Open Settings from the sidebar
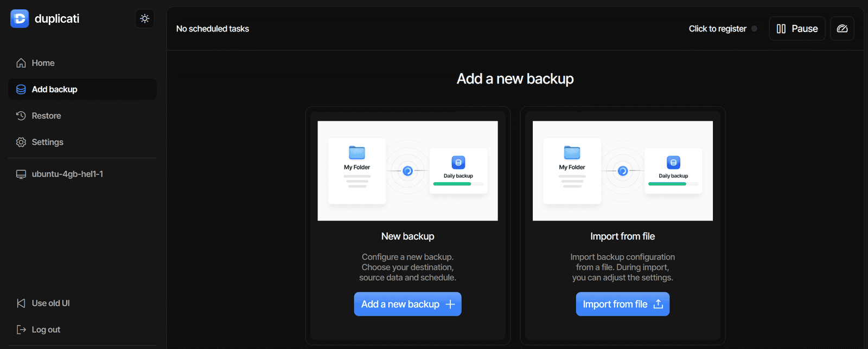868x349 pixels. click(82, 142)
